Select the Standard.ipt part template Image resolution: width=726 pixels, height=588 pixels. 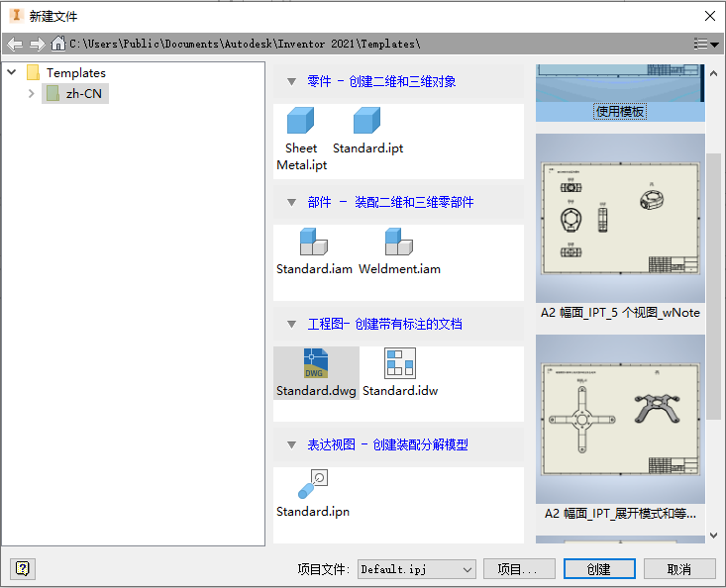367,131
